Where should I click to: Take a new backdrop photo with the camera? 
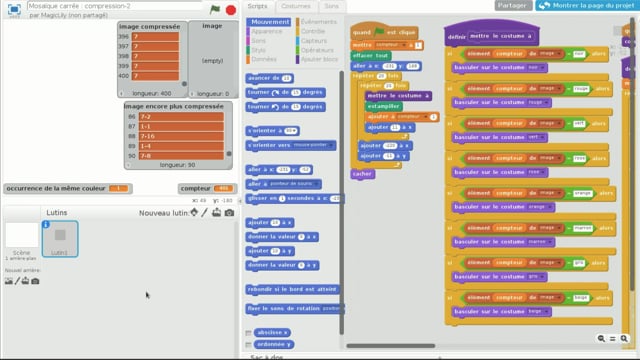(x=36, y=281)
